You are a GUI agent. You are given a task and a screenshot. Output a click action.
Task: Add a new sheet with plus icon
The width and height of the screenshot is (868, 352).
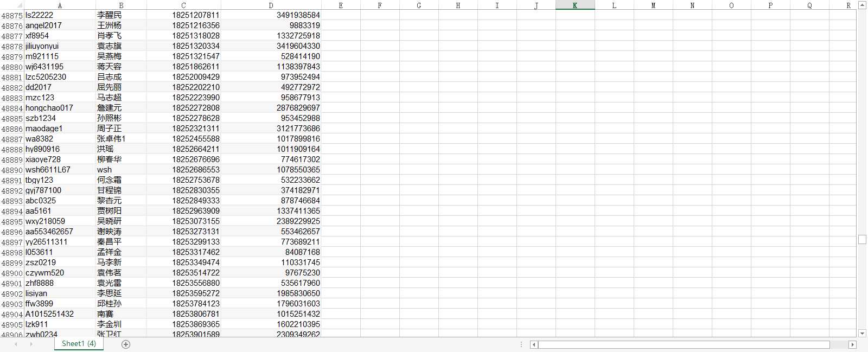pyautogui.click(x=126, y=344)
